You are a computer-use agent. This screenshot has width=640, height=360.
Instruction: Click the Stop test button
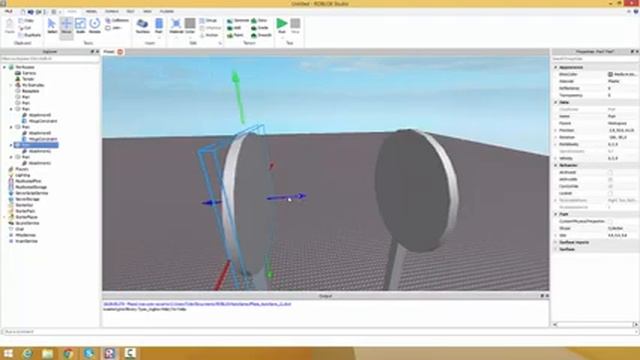pos(295,25)
